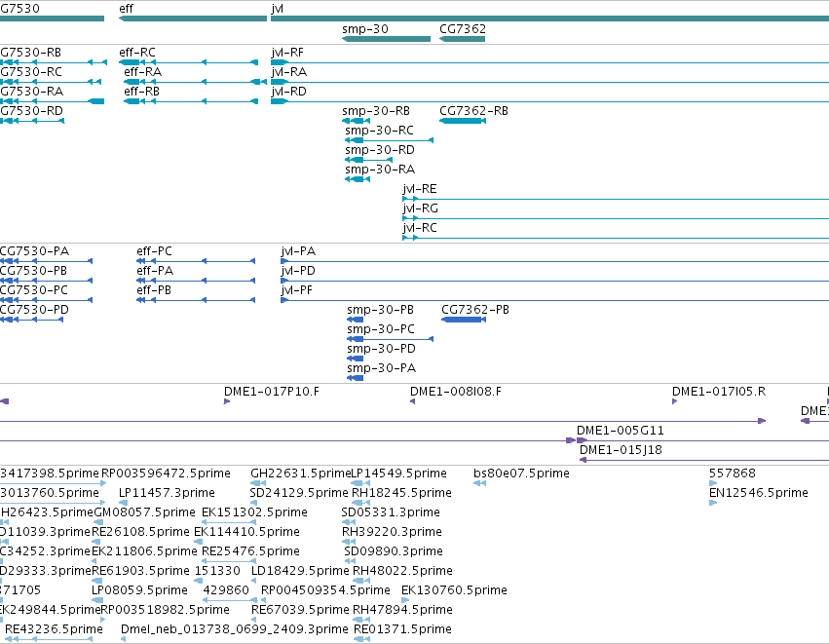
Task: Select the CG7362 gene bar
Action: (462, 39)
